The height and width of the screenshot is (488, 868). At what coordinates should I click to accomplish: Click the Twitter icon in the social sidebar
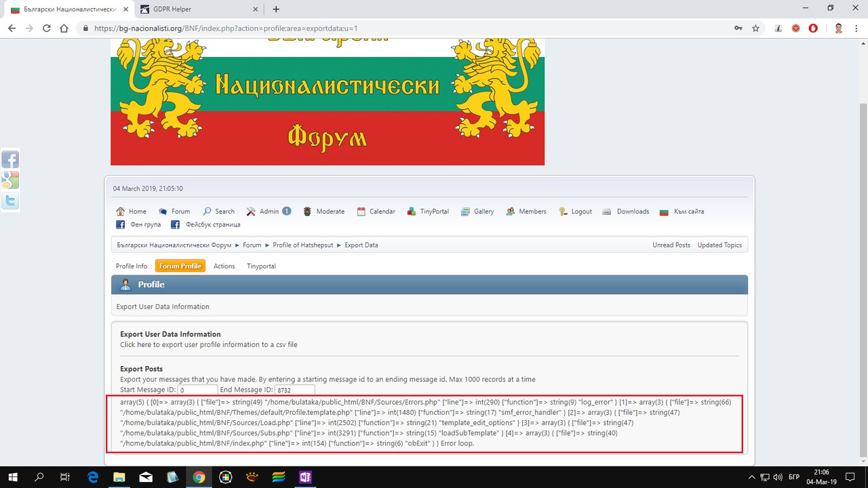10,201
